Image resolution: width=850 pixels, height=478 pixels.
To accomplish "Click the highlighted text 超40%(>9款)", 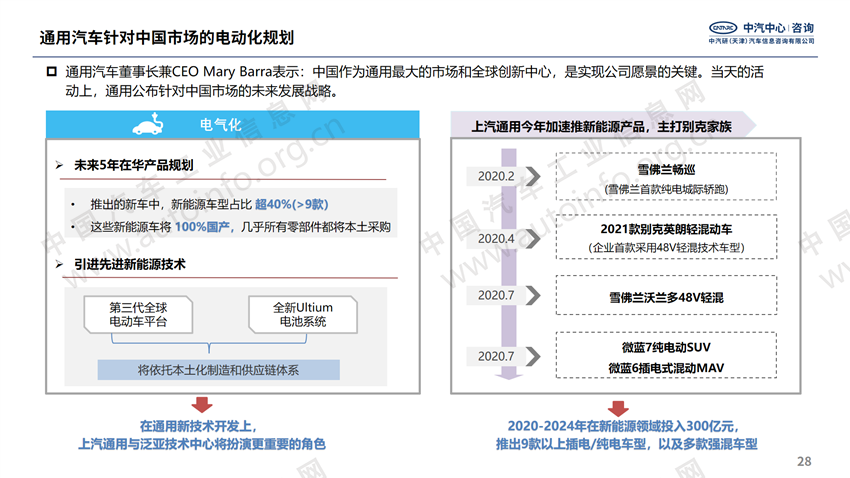I will [x=291, y=204].
